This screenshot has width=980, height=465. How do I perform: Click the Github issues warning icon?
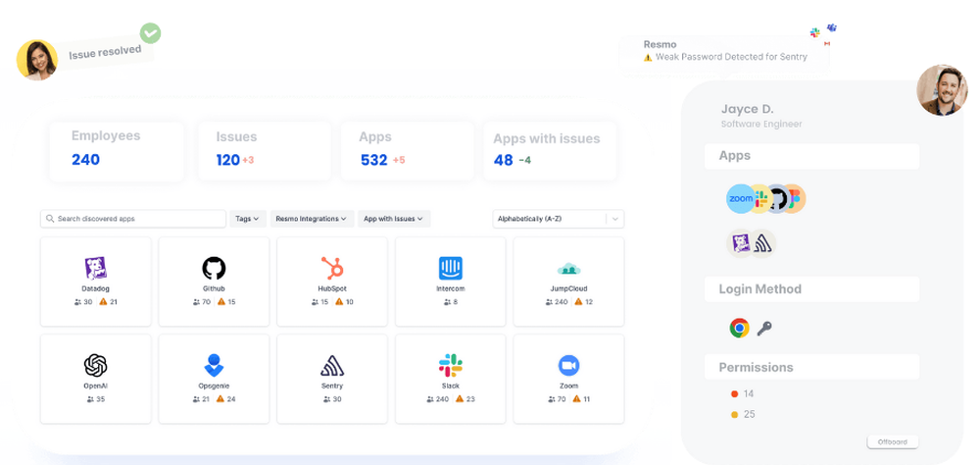[221, 301]
